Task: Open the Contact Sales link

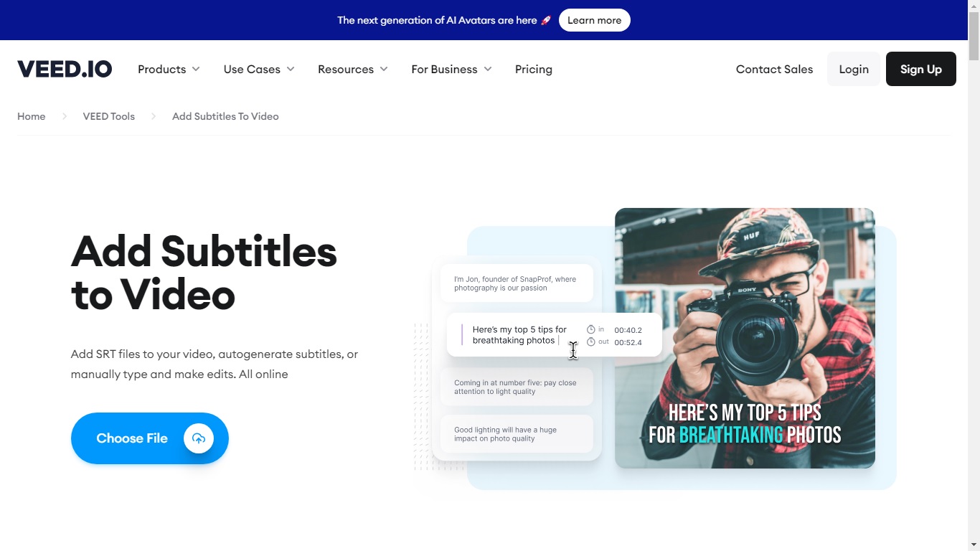Action: pos(774,69)
